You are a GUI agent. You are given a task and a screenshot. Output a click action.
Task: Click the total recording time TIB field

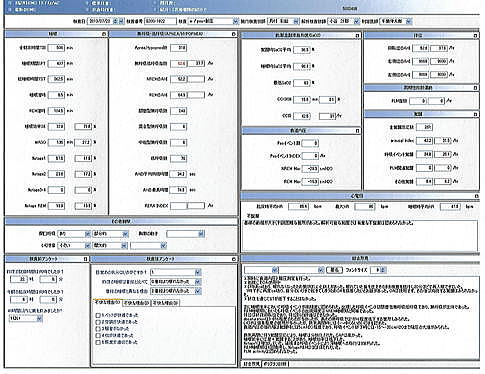[56, 48]
